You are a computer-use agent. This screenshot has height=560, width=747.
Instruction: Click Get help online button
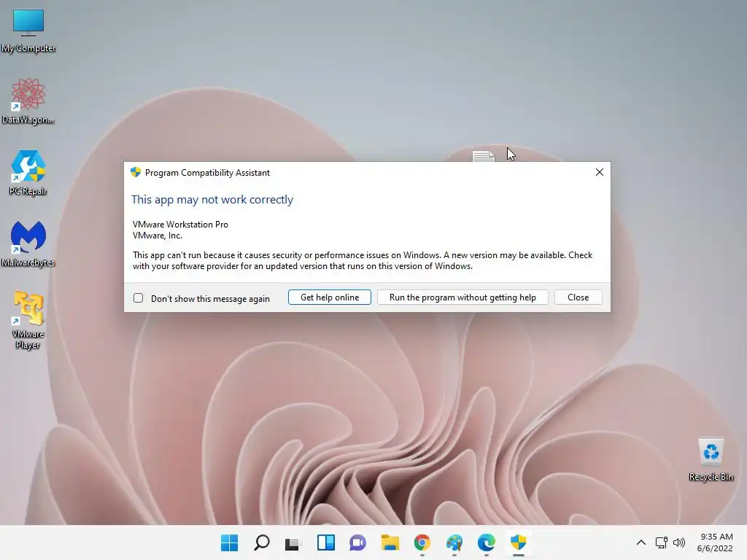330,297
